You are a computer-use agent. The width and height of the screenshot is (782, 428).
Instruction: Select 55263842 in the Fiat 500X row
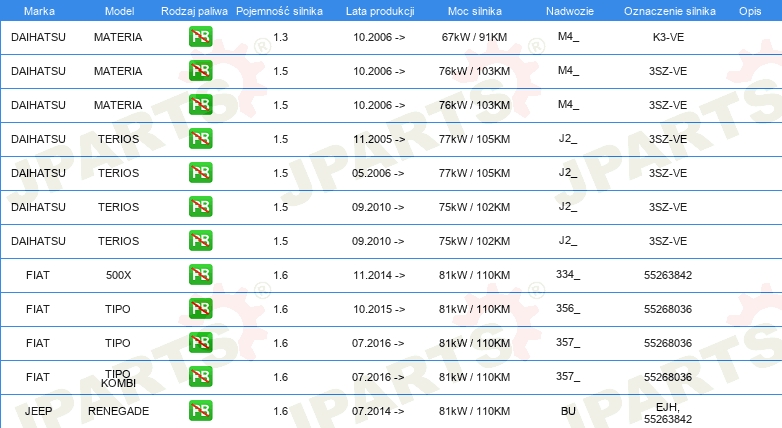[668, 275]
